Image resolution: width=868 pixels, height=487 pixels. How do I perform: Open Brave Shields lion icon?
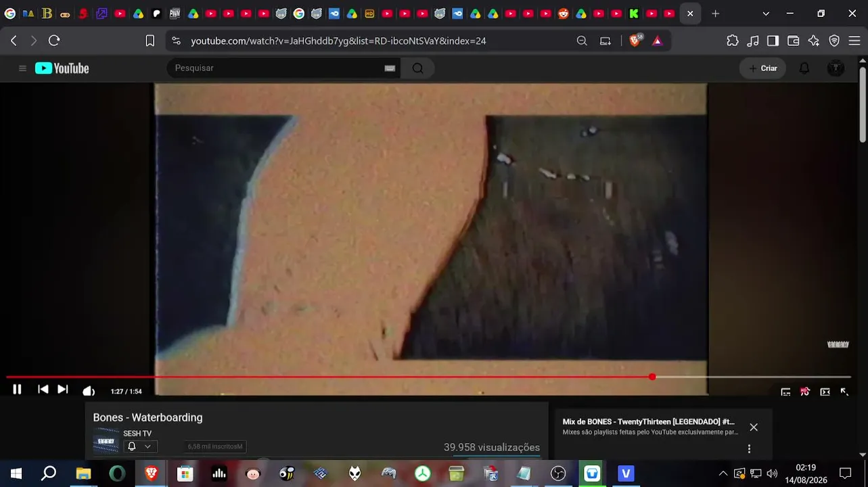(x=635, y=41)
